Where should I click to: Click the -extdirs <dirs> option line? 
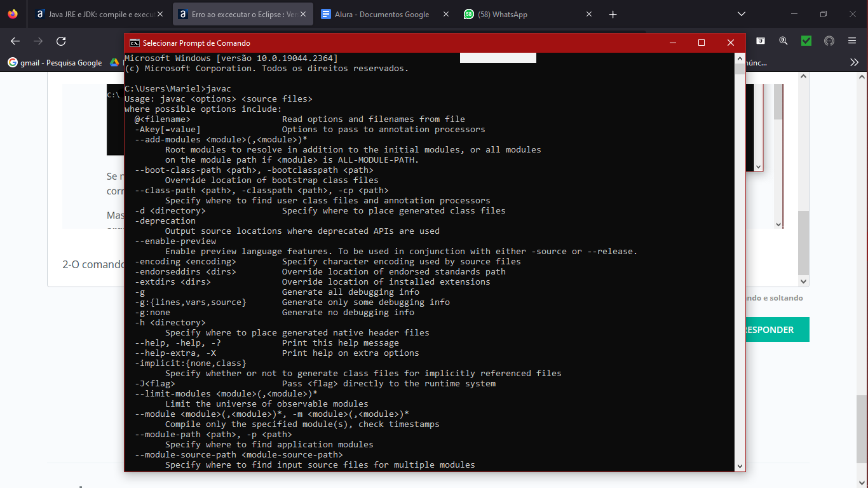point(313,282)
